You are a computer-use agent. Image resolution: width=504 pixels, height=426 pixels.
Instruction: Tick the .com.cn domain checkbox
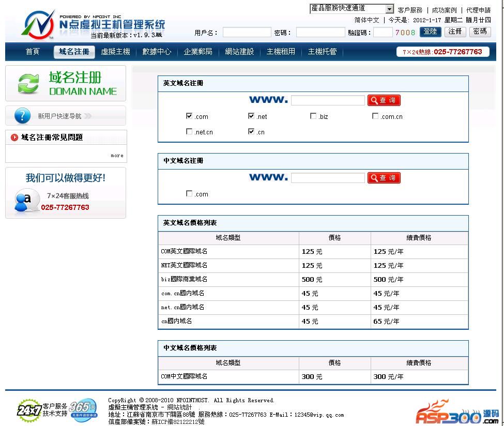point(375,116)
